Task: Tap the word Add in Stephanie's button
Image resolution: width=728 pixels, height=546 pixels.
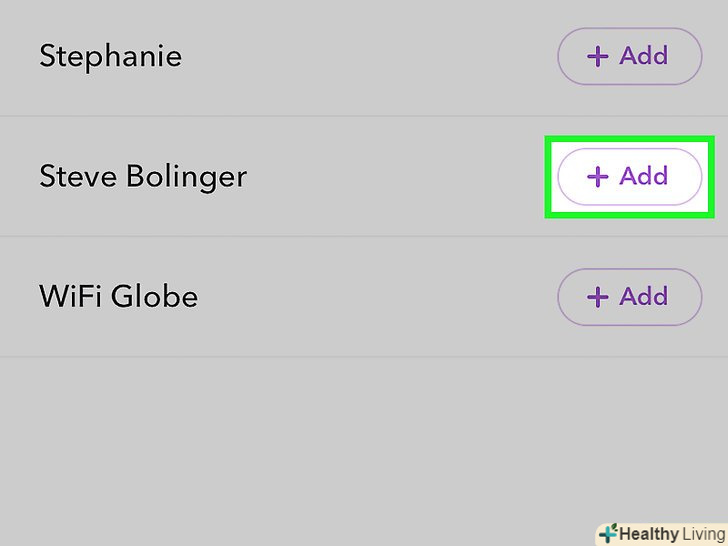Action: (643, 56)
